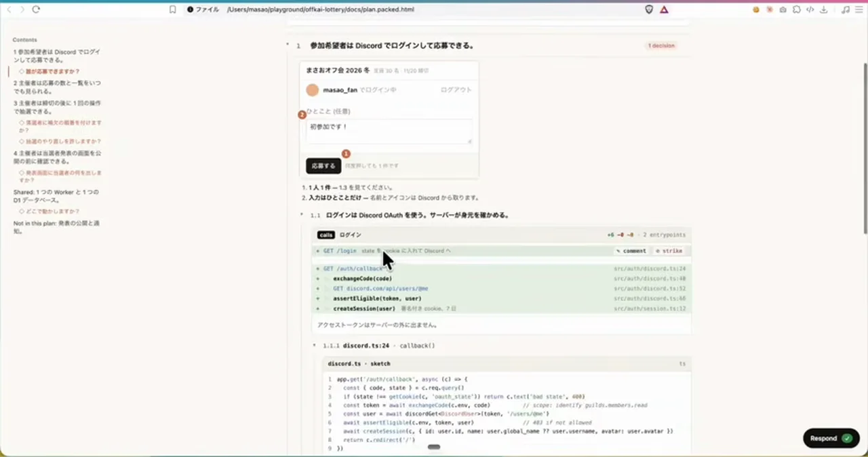This screenshot has height=457, width=868.
Task: Open the browser hamburger menu
Action: click(x=859, y=9)
